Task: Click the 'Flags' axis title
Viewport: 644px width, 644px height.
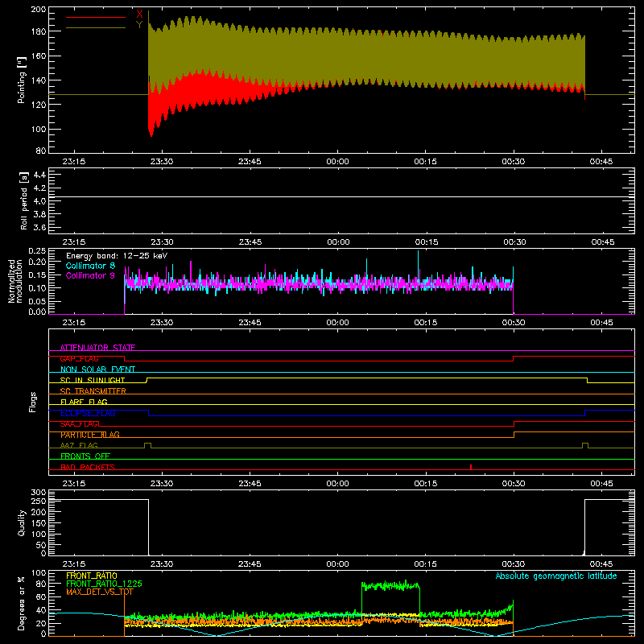Action: tap(32, 402)
